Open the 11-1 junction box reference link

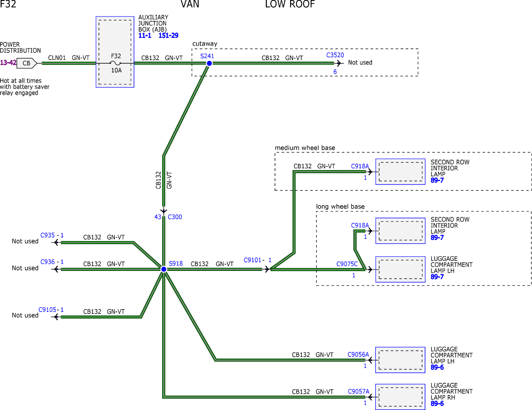click(x=145, y=35)
